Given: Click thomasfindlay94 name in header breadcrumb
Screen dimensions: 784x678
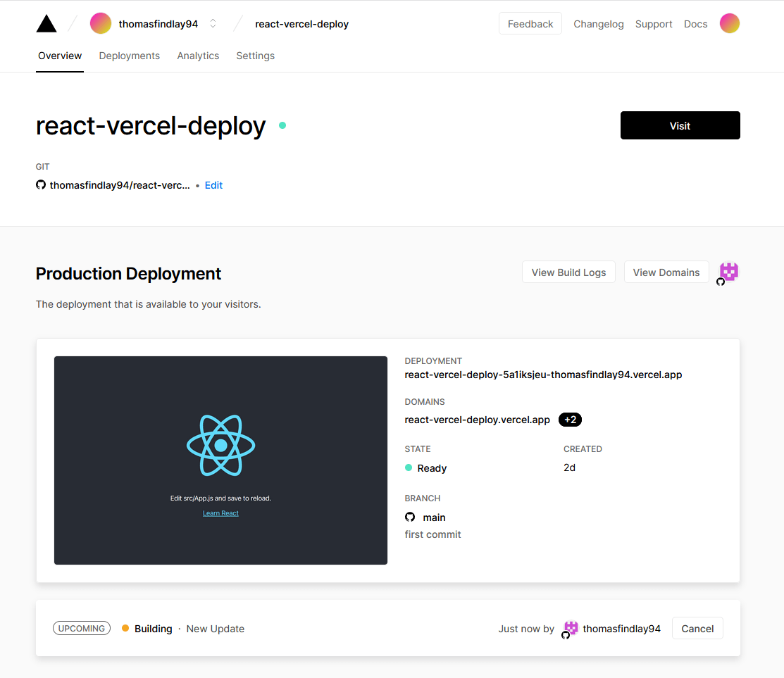Looking at the screenshot, I should 158,24.
